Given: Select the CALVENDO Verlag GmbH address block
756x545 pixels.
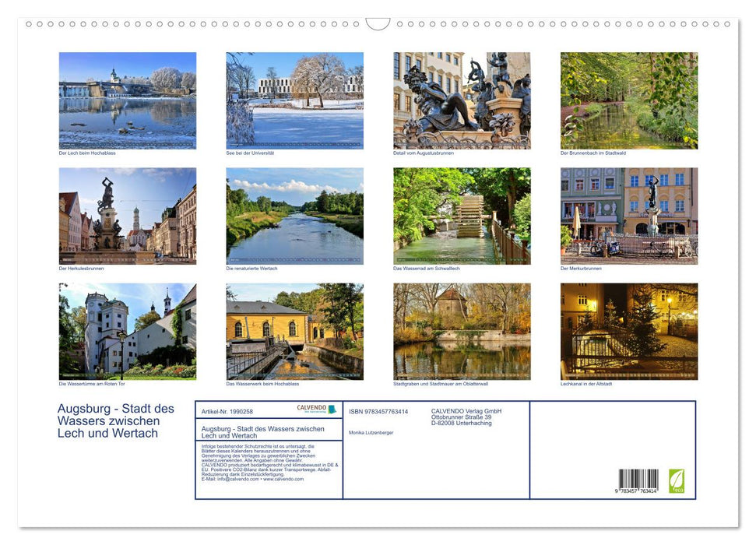Looking at the screenshot, I should pos(466,413).
